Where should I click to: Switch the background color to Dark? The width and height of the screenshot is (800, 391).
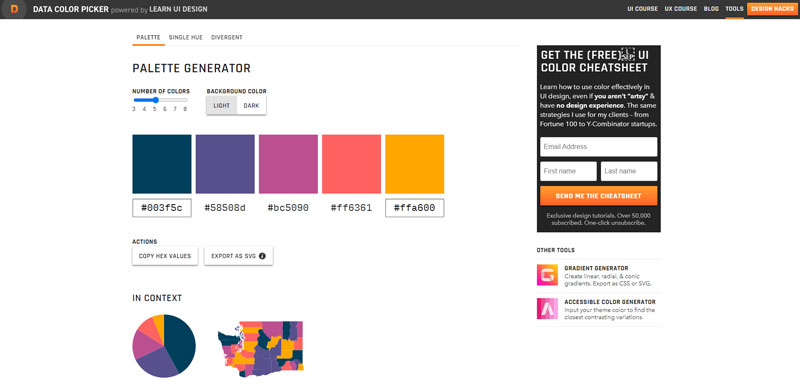point(251,106)
